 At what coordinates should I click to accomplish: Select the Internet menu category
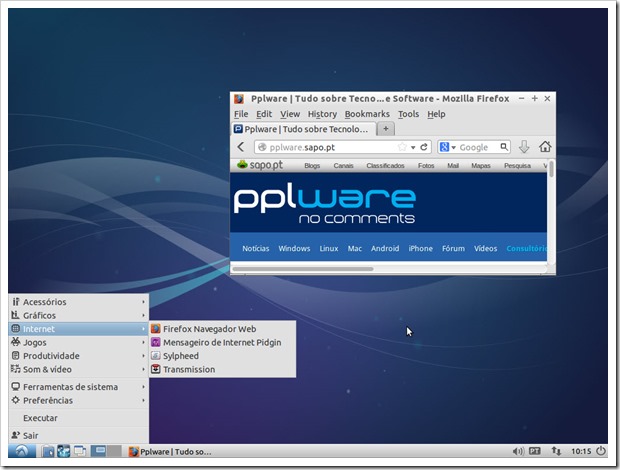coord(78,329)
